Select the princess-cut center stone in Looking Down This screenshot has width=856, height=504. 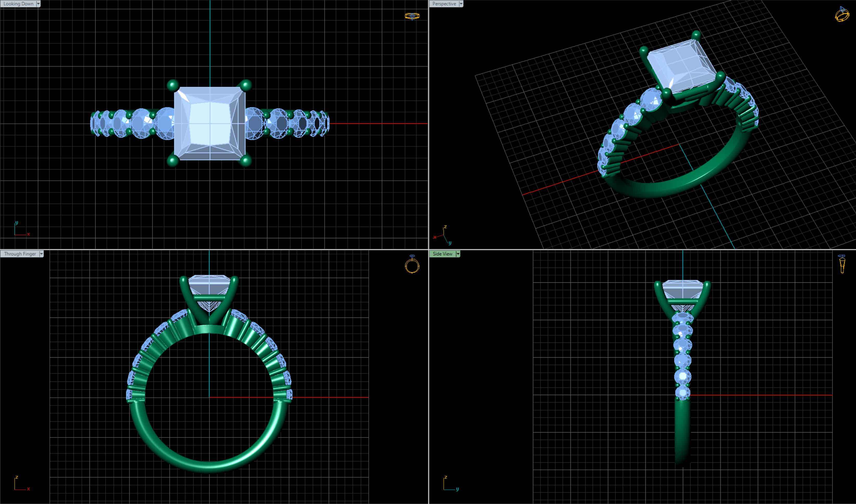[210, 123]
